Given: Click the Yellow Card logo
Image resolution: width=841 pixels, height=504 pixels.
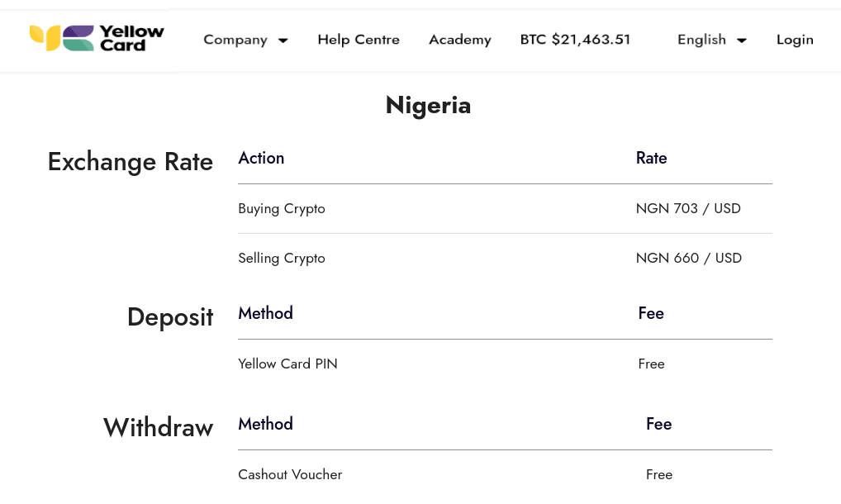Looking at the screenshot, I should coord(97,38).
